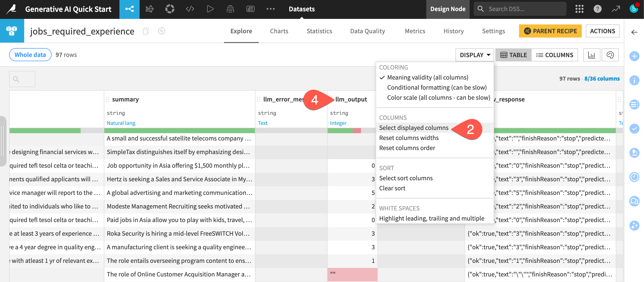Screen dimensions: 644x282
Task: Enable Conditional formatting coloring
Action: pyautogui.click(x=437, y=88)
